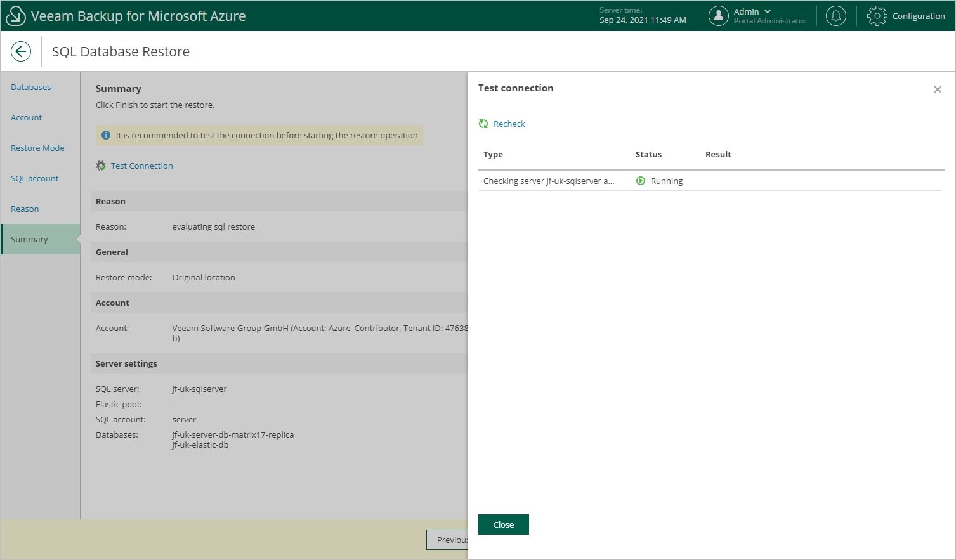Click the info icon in recommendation banner

tap(106, 135)
